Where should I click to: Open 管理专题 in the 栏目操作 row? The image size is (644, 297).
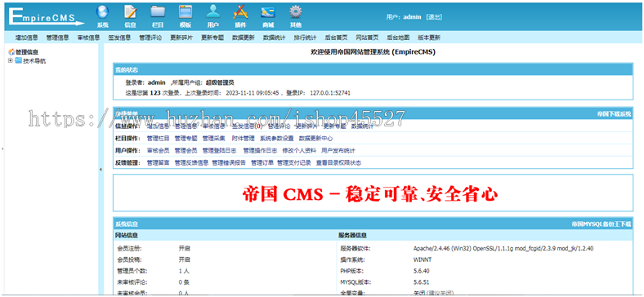pos(186,139)
